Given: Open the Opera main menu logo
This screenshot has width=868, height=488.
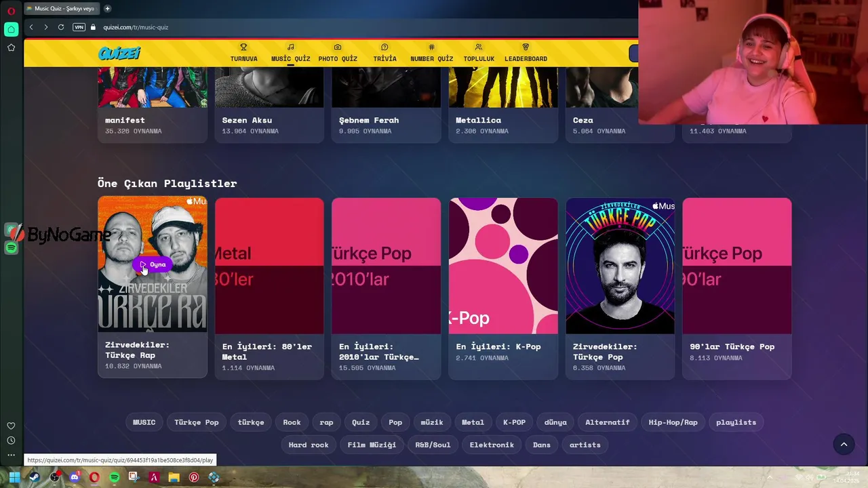Looking at the screenshot, I should [11, 9].
